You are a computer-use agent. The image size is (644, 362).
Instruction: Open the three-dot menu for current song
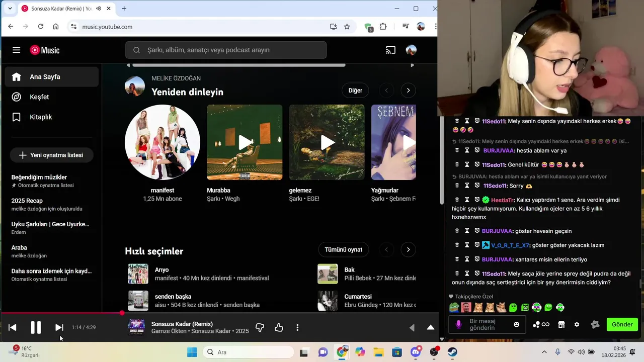coord(297,327)
